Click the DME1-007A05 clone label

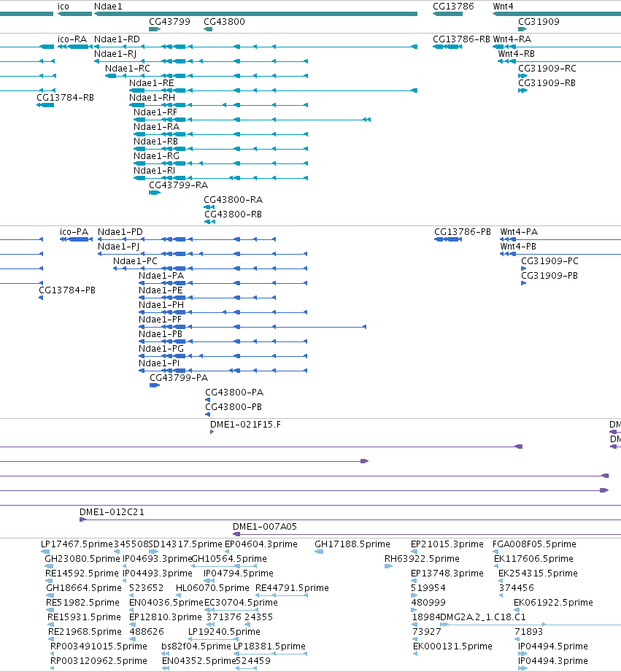tap(265, 526)
